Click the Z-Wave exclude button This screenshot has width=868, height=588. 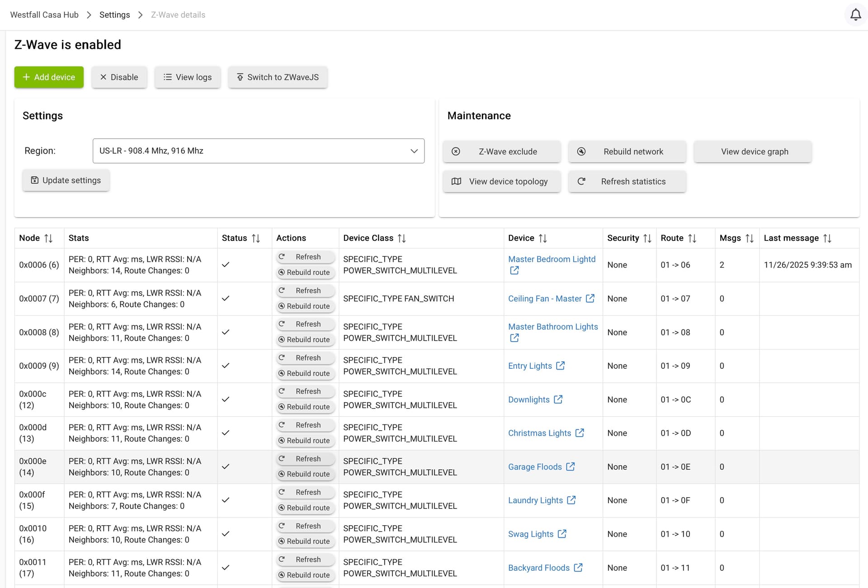[501, 152]
